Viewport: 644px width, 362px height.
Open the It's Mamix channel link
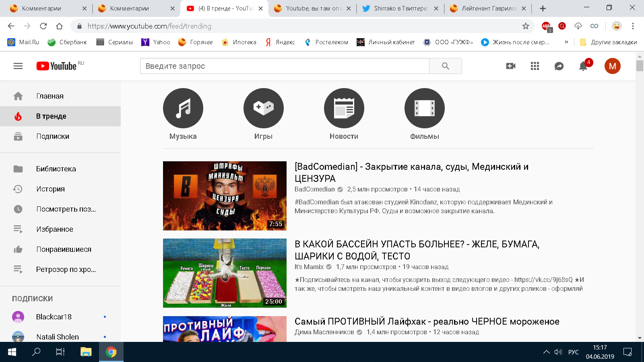pos(309,267)
